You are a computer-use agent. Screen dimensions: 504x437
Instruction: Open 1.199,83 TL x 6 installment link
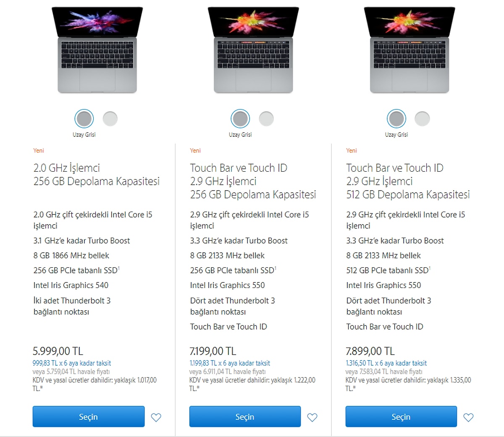[x=230, y=363]
